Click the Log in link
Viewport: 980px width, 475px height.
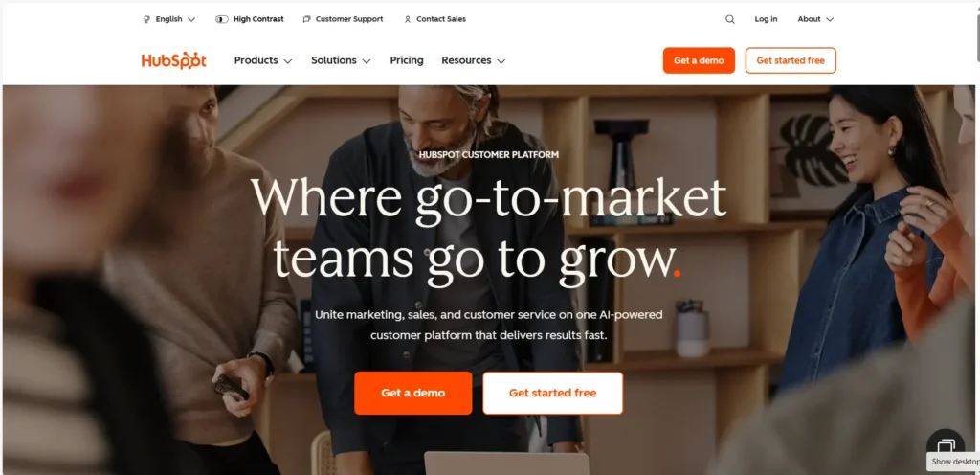[766, 19]
